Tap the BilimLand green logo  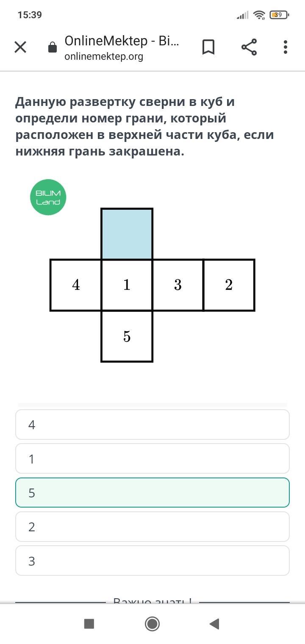tap(48, 197)
